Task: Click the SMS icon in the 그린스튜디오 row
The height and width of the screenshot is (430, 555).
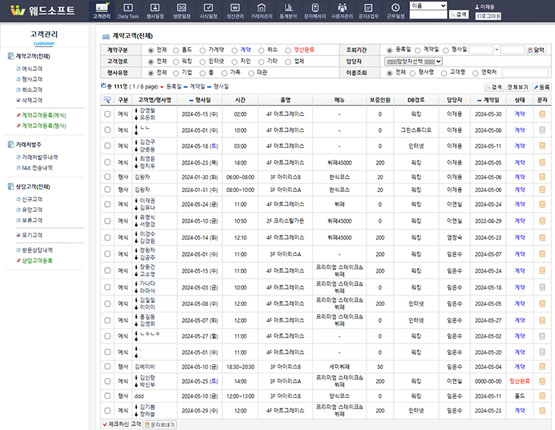Action: coord(542,130)
